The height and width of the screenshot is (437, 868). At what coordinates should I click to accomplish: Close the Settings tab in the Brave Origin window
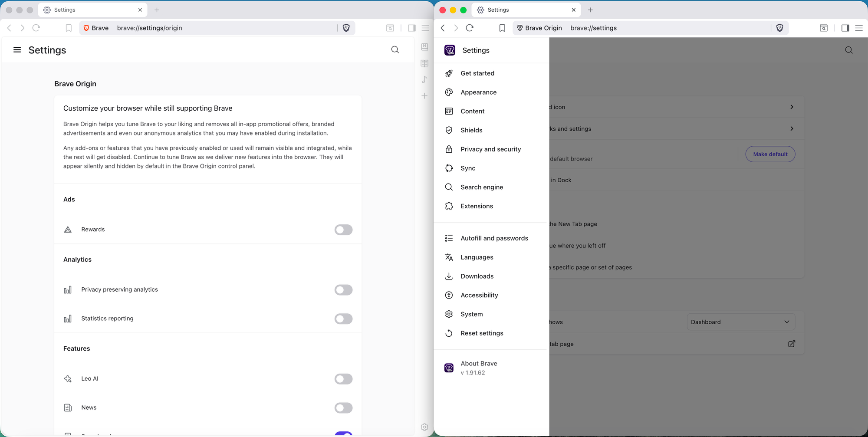coord(573,10)
